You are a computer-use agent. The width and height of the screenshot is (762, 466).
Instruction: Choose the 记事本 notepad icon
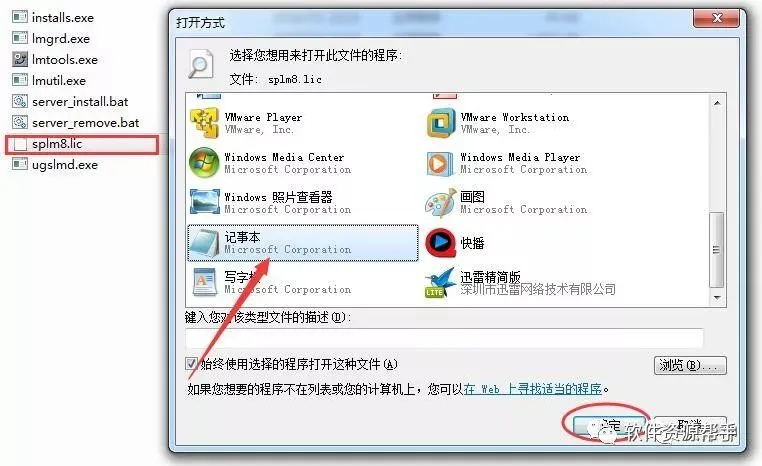[x=204, y=242]
